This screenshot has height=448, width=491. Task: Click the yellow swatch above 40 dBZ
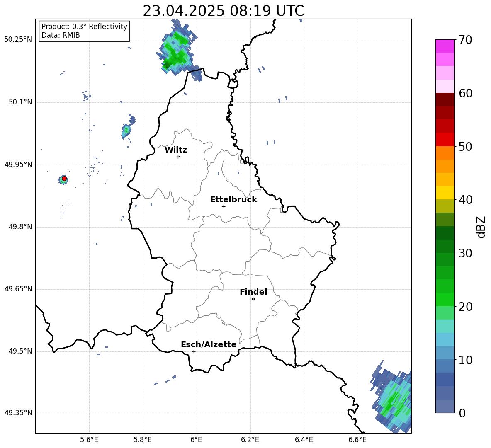[445, 193]
